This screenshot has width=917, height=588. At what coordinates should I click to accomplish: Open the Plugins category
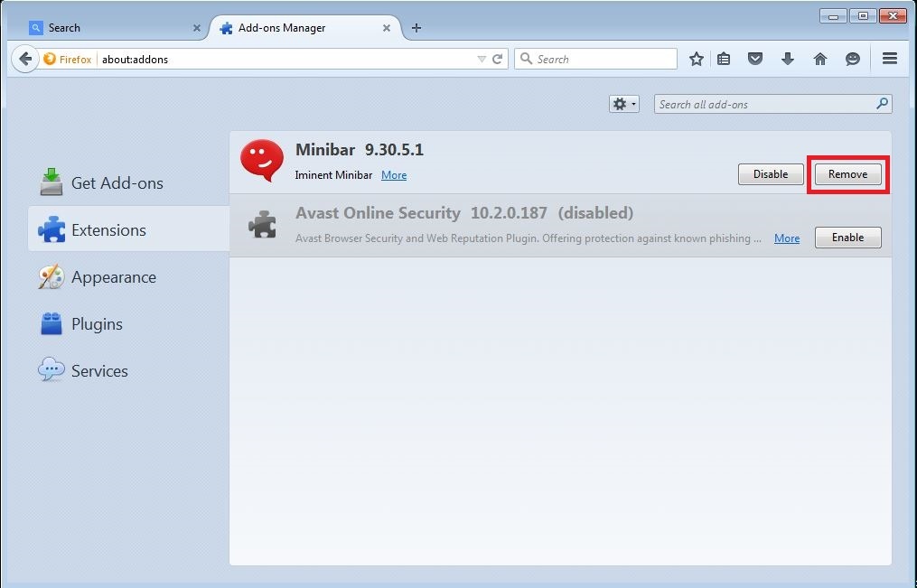click(x=128, y=324)
